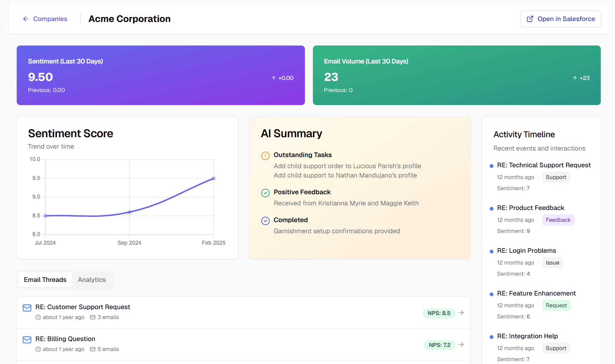Click the Feb 2025 data point on chart
The width and height of the screenshot is (615, 364).
(x=214, y=178)
